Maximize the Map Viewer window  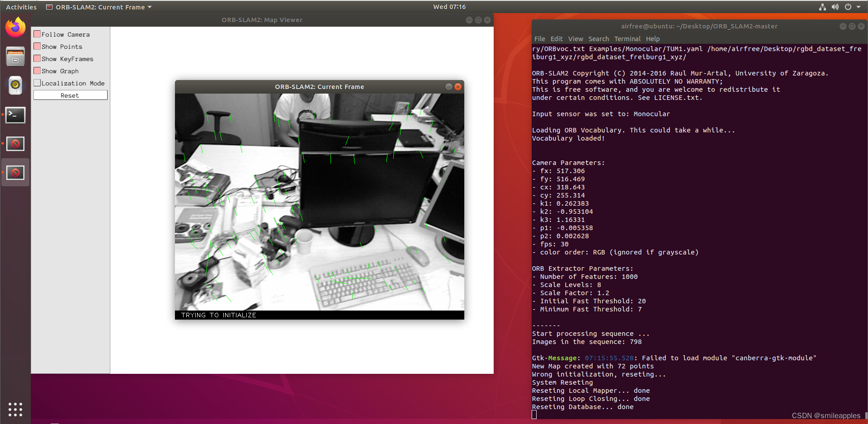coord(478,20)
